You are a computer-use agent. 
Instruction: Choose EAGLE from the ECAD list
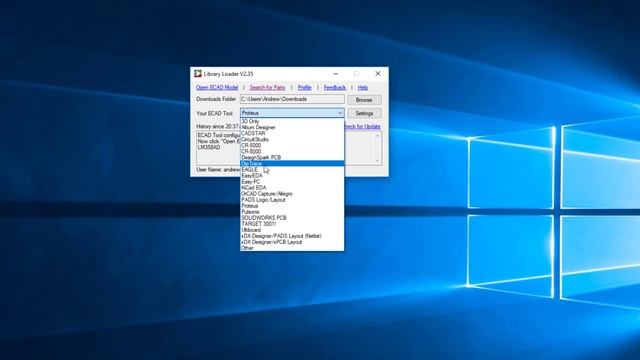click(x=292, y=169)
